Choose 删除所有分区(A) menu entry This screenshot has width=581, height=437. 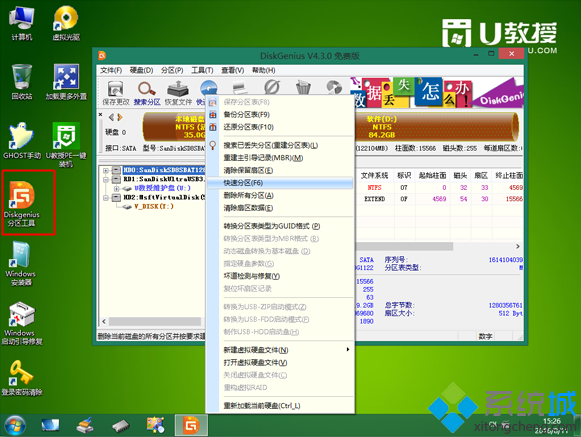280,195
